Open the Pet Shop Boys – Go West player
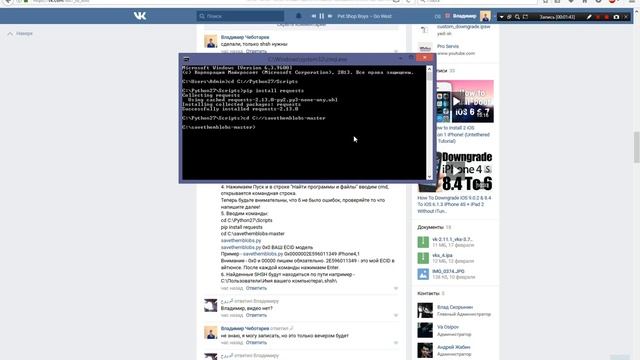The width and height of the screenshot is (640, 360). 364,16
